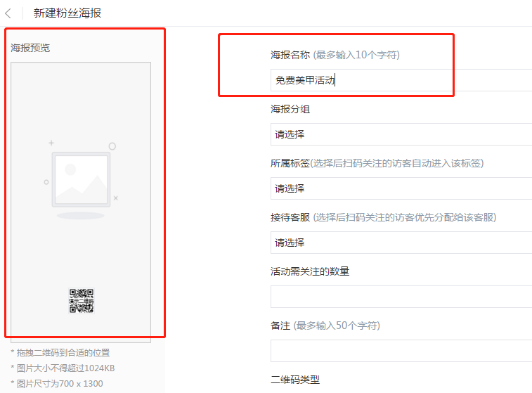Click the 图片尺寸为700 x 1300 hint
This screenshot has width=532, height=393.
56,384
